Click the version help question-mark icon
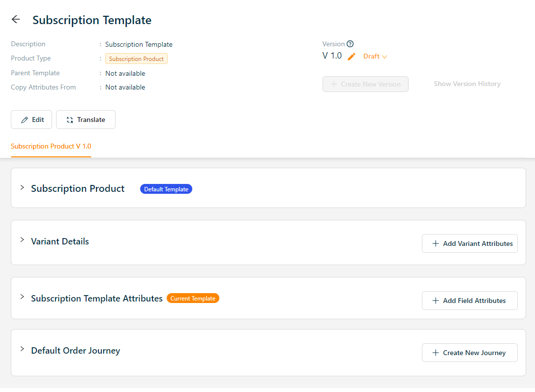 click(x=350, y=44)
